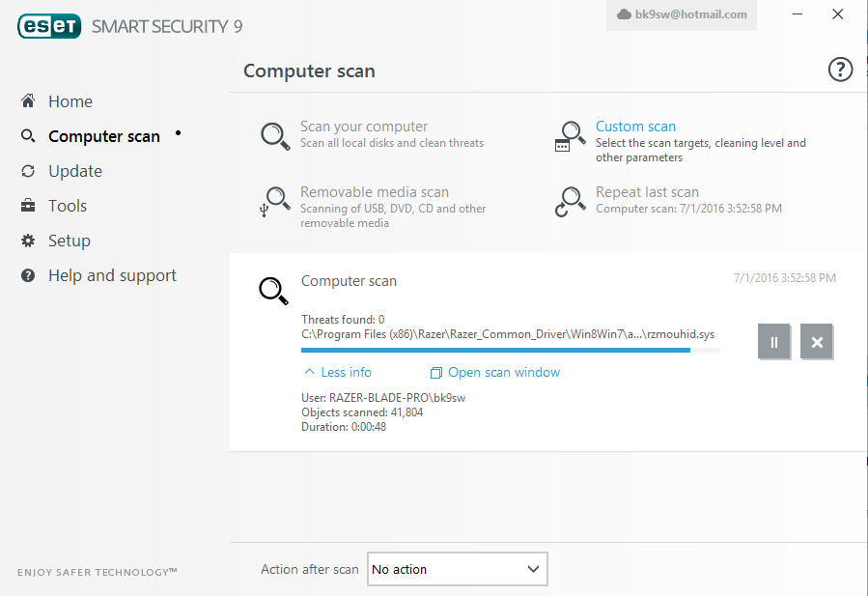The height and width of the screenshot is (596, 868).
Task: Cancel the running scan with X button
Action: [x=817, y=342]
